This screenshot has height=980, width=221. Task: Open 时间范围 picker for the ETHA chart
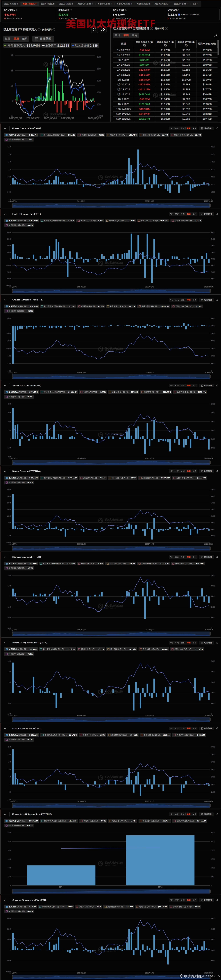tap(206, 129)
